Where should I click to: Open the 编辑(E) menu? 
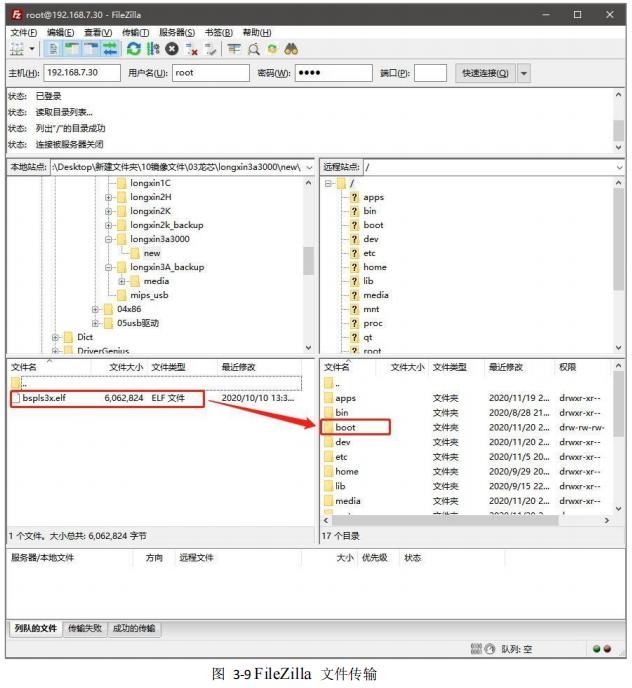tap(61, 32)
